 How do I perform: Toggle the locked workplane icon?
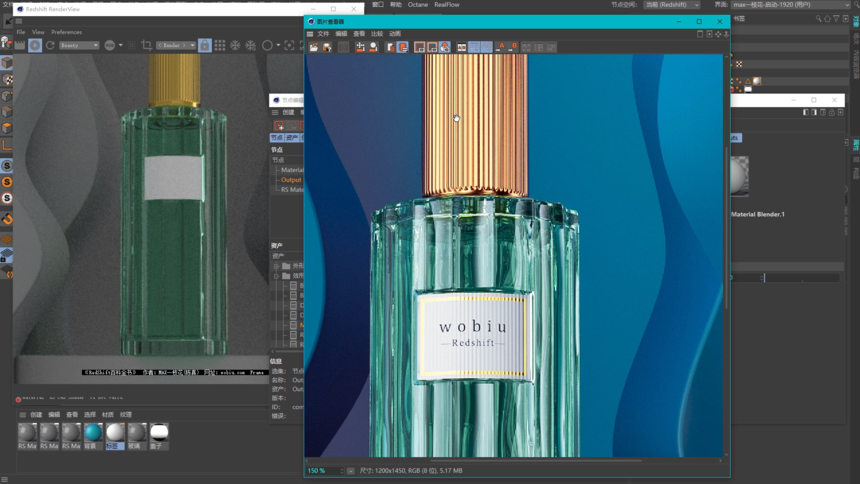click(7, 255)
